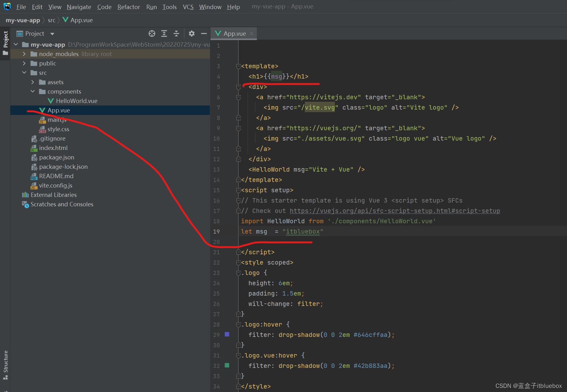Select package.json in the project tree

57,157
